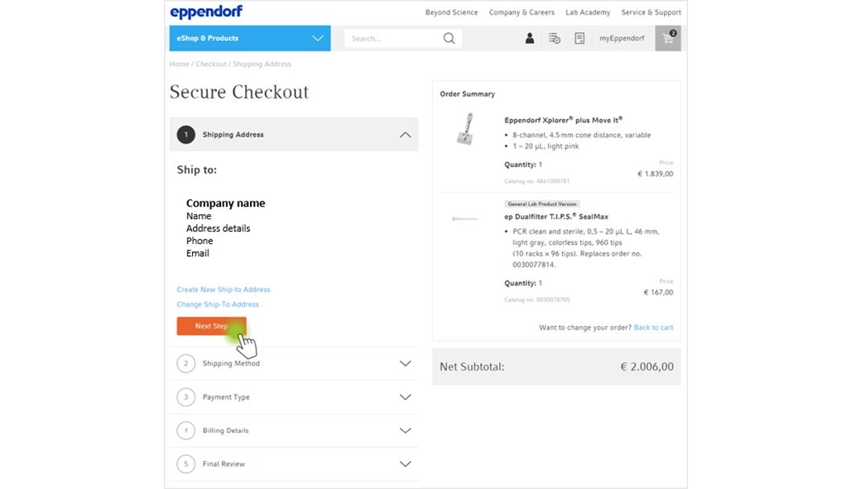The image size is (868, 489).
Task: Open the user account icon
Action: [x=529, y=39]
